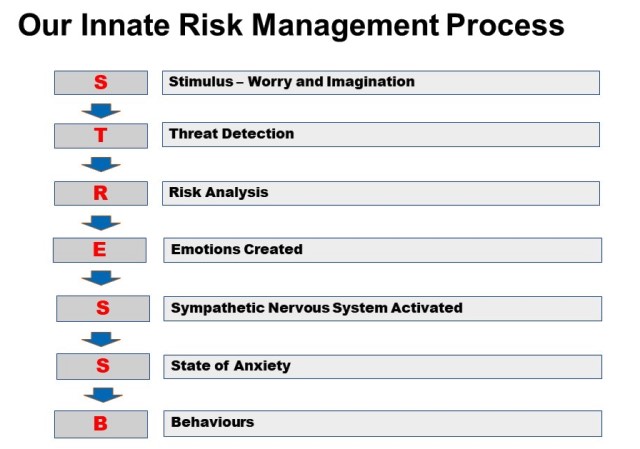
Task: Click the Our Innate Risk Management Process title
Action: (x=291, y=25)
